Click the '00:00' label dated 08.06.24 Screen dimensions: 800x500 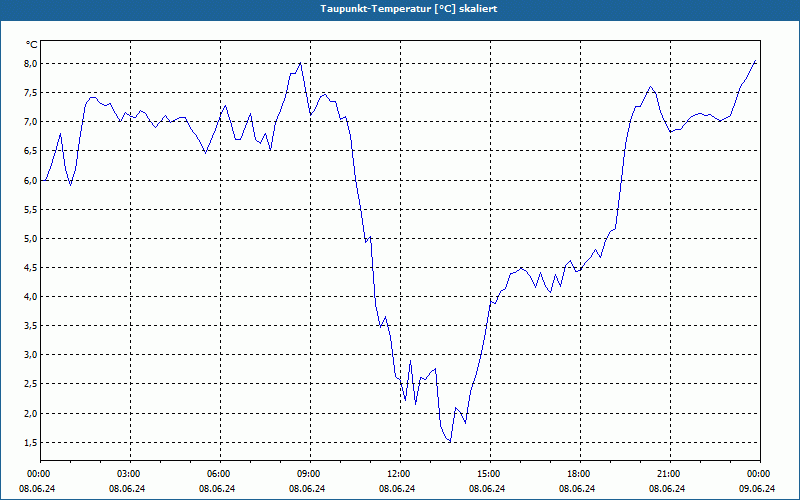click(40, 474)
